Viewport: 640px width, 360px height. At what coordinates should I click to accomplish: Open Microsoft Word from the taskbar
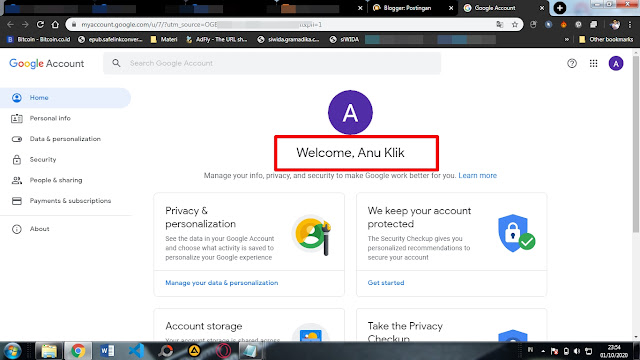tap(107, 351)
